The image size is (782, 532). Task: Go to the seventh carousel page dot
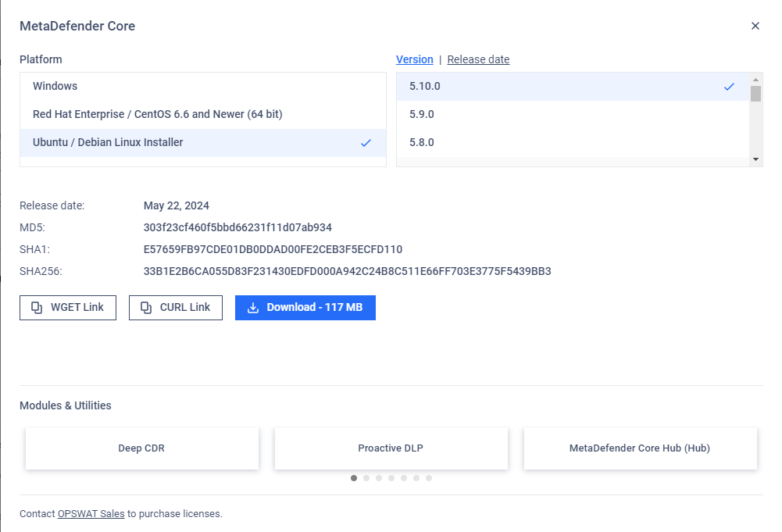click(x=429, y=478)
